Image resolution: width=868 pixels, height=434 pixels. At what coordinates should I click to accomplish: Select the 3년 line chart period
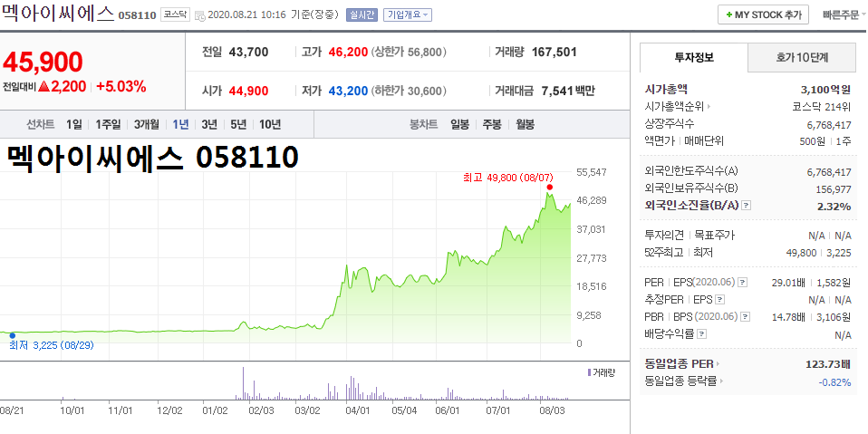pyautogui.click(x=209, y=124)
